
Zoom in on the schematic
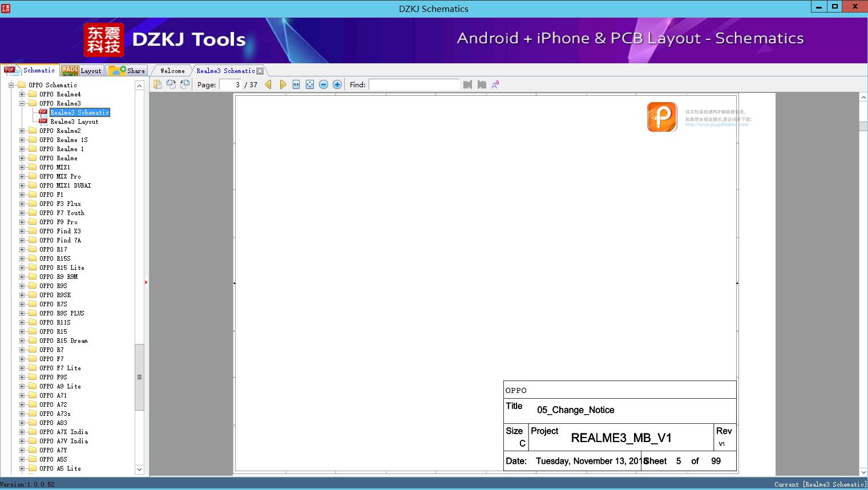[337, 84]
